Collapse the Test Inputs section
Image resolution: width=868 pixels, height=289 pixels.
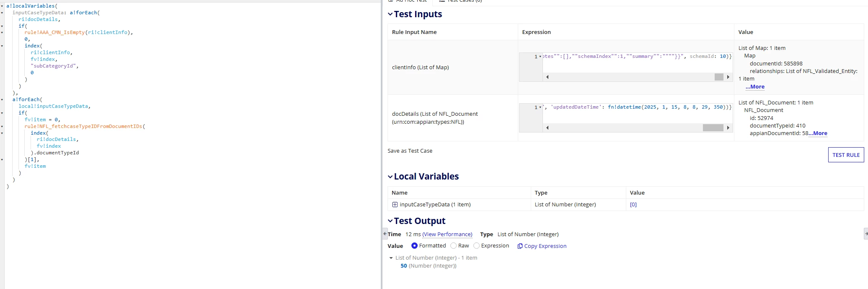click(390, 14)
